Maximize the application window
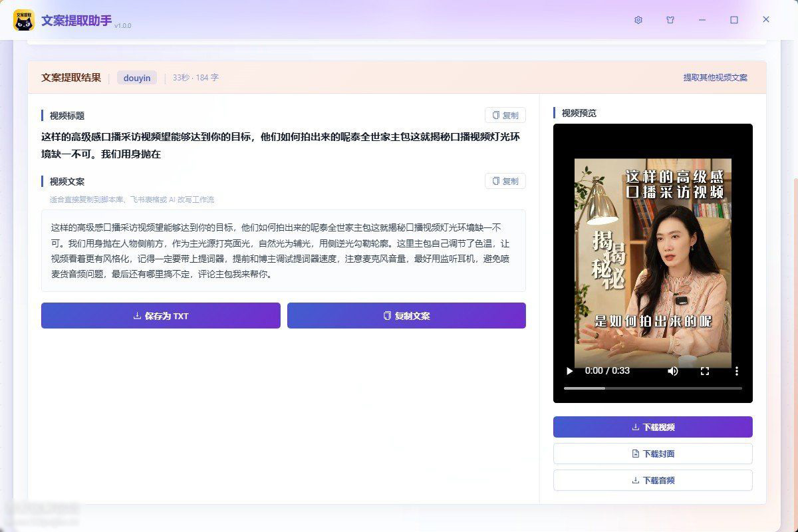The height and width of the screenshot is (532, 798). (734, 20)
